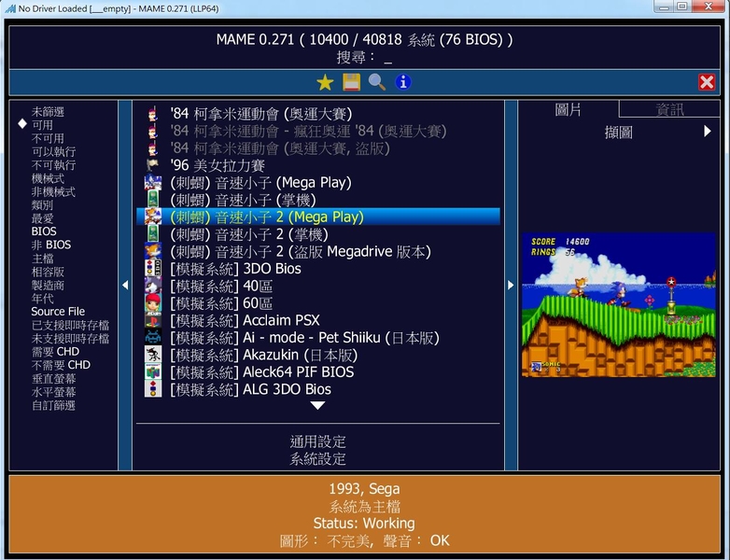Click the handheld icon for 音速小子 (掌機)
Image resolution: width=730 pixels, height=560 pixels.
click(x=153, y=200)
